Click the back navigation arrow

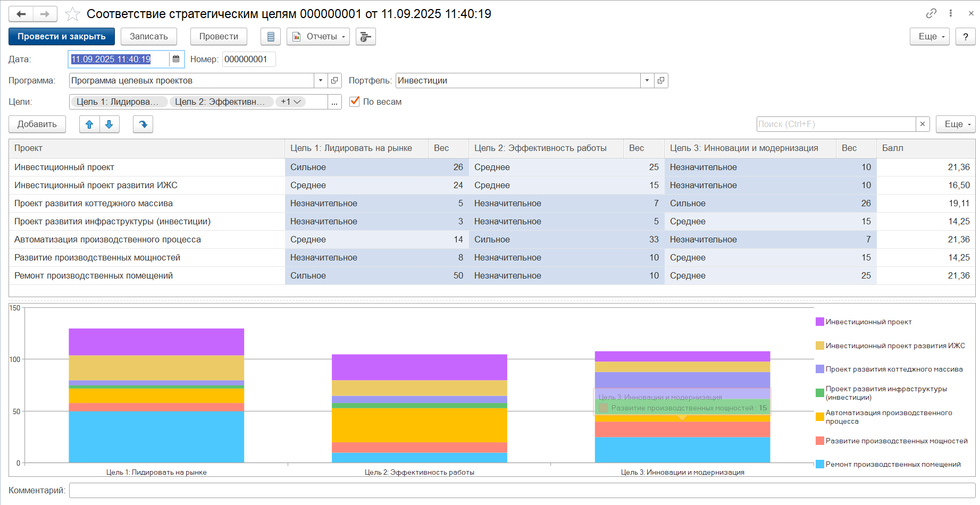21,14
